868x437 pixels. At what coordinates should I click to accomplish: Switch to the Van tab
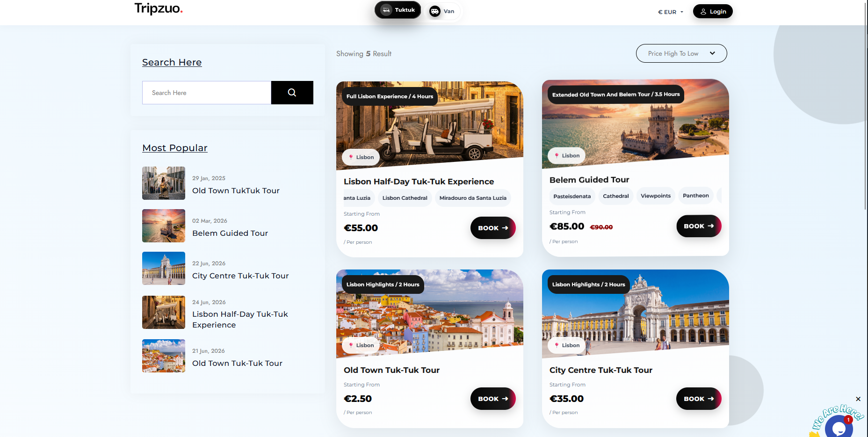pos(442,11)
